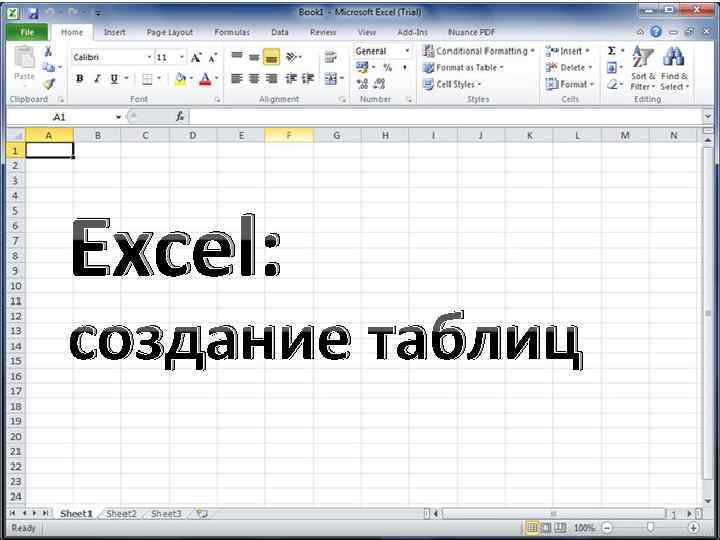
Task: Click Delete cells button
Action: (569, 68)
